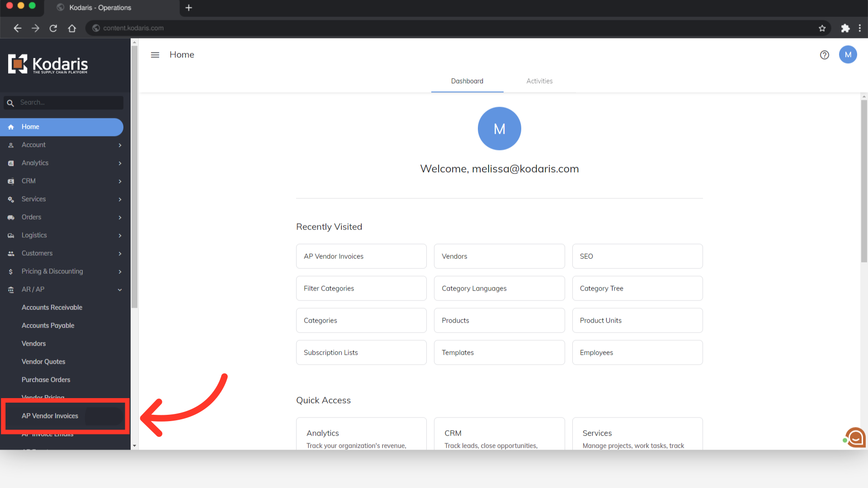Click the browser home icon
This screenshot has width=868, height=488.
[x=72, y=28]
